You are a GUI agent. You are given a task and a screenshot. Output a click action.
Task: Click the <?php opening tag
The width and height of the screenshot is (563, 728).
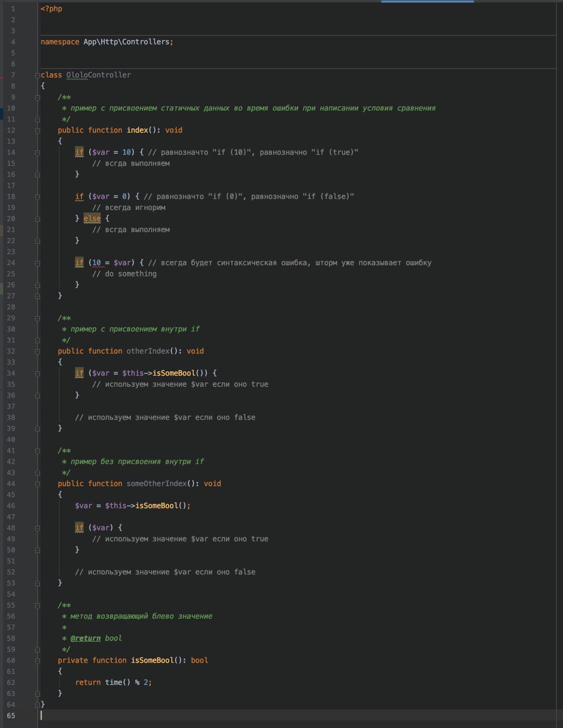tap(52, 9)
